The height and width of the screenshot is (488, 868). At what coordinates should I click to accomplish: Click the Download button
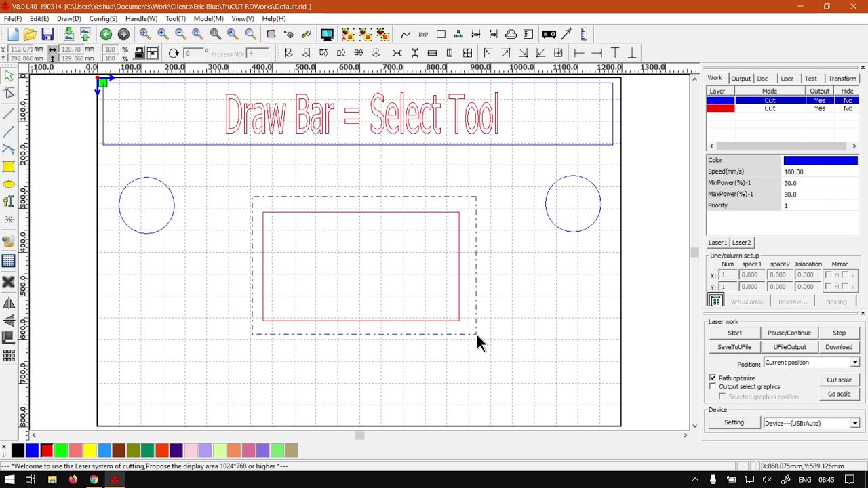pyautogui.click(x=839, y=347)
